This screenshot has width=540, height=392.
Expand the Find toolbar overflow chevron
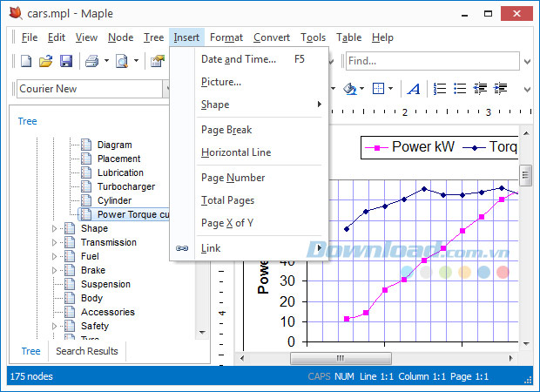(x=527, y=62)
